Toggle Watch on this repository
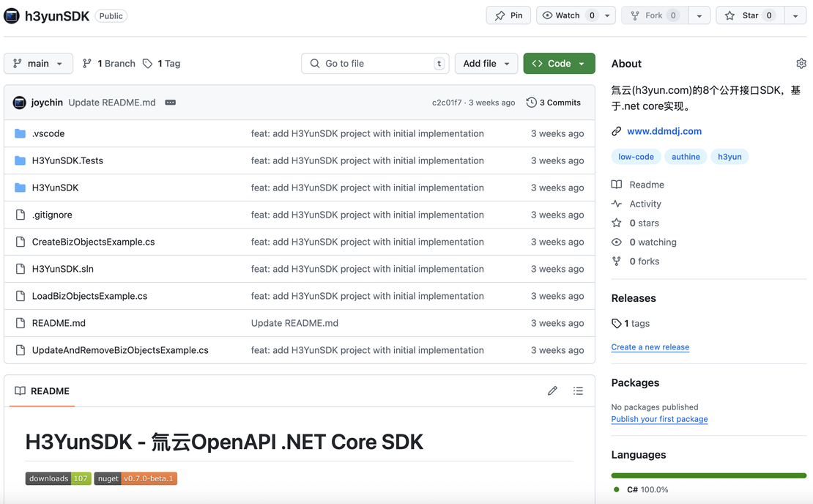Screen dimensions: 813x504 point(568,15)
